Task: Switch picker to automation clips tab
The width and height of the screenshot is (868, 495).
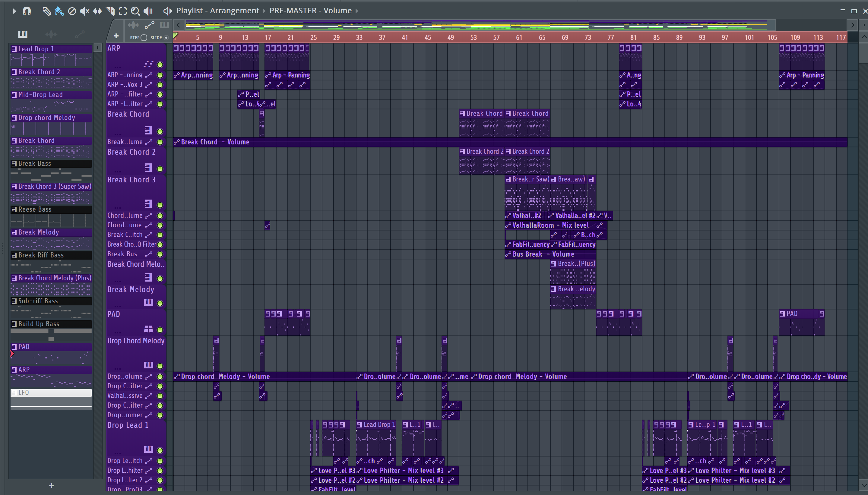Action: tap(80, 34)
